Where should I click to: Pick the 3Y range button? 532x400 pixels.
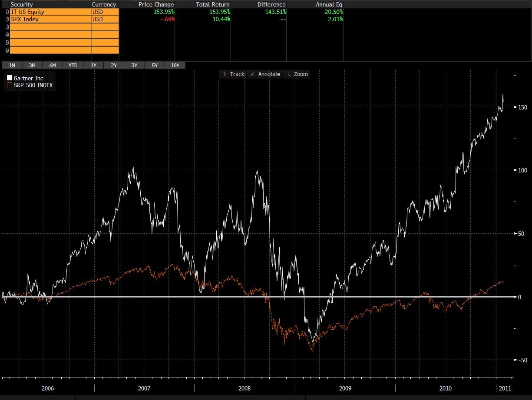[134, 66]
